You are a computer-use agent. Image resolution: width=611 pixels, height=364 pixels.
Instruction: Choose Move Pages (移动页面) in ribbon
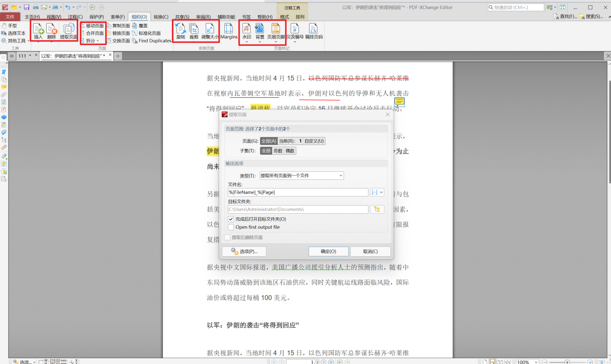[93, 26]
